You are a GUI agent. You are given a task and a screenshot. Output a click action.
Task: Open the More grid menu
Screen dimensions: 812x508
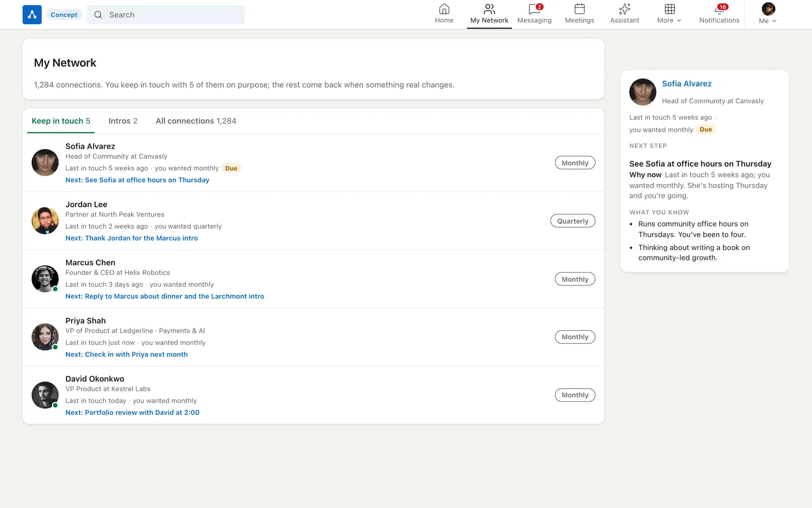pos(669,14)
